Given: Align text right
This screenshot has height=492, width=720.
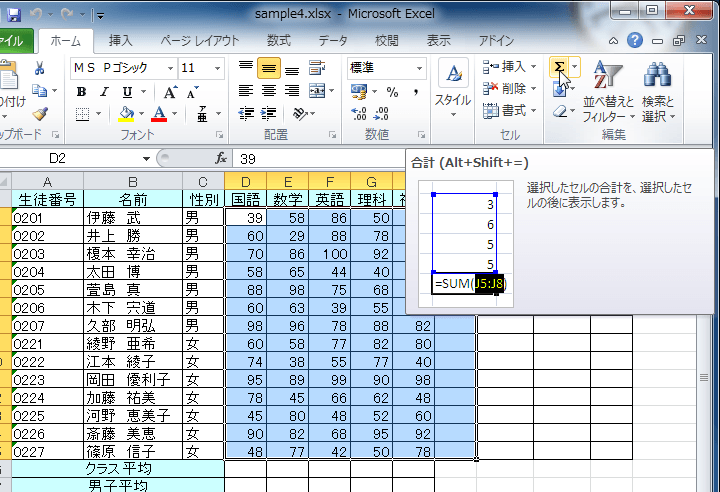Looking at the screenshot, I should click(292, 91).
